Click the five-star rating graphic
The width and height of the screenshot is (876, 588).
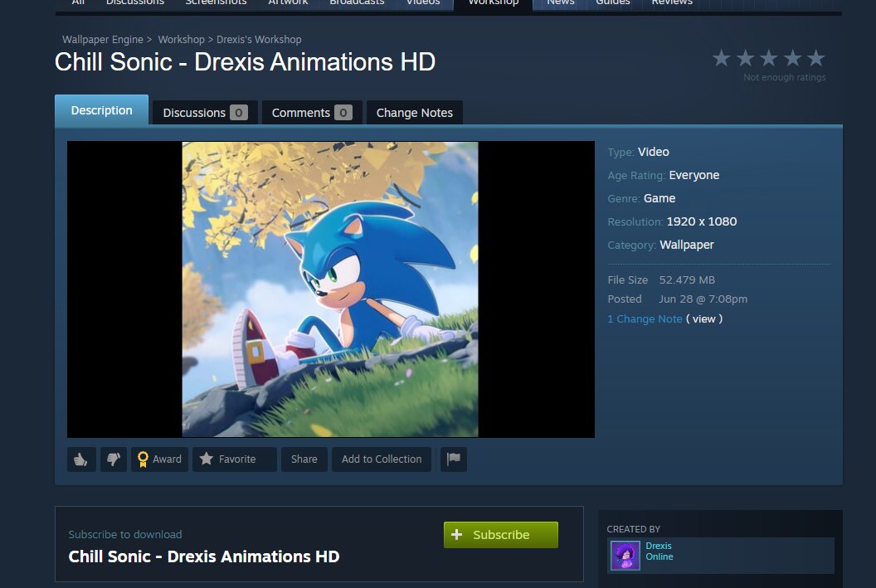769,58
